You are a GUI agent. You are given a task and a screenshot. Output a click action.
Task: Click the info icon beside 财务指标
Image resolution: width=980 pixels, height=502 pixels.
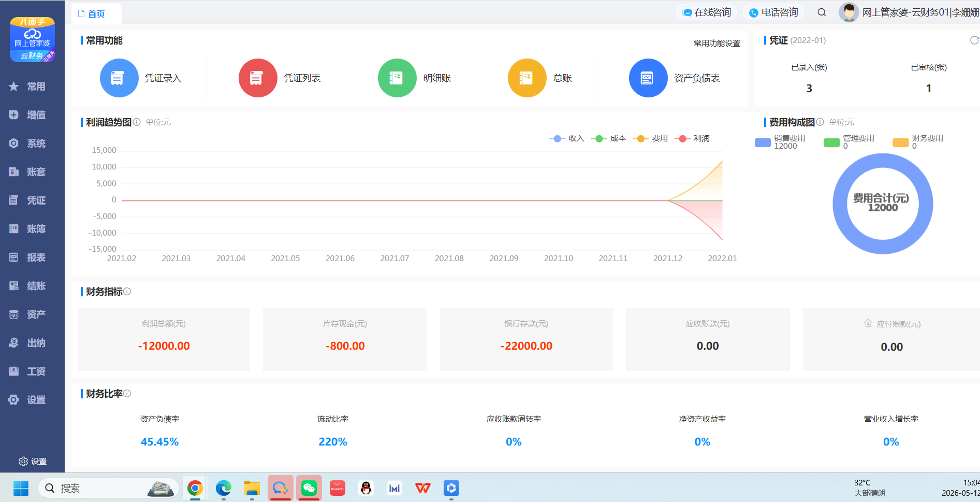(127, 292)
